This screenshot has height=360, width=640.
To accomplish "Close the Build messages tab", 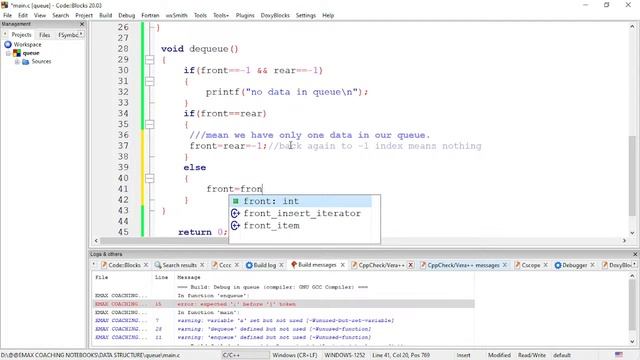I will 342,265.
